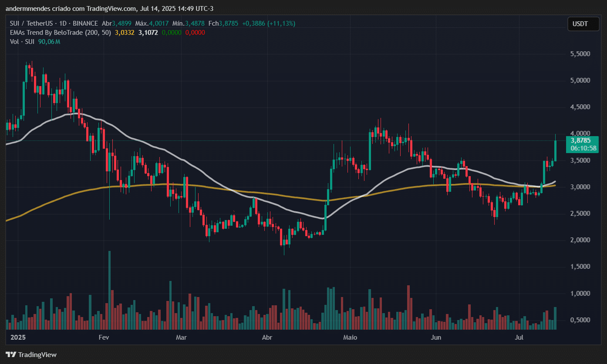This screenshot has height=364, width=607.
Task: Click the 4,5000 price axis label
Action: pyautogui.click(x=580, y=107)
